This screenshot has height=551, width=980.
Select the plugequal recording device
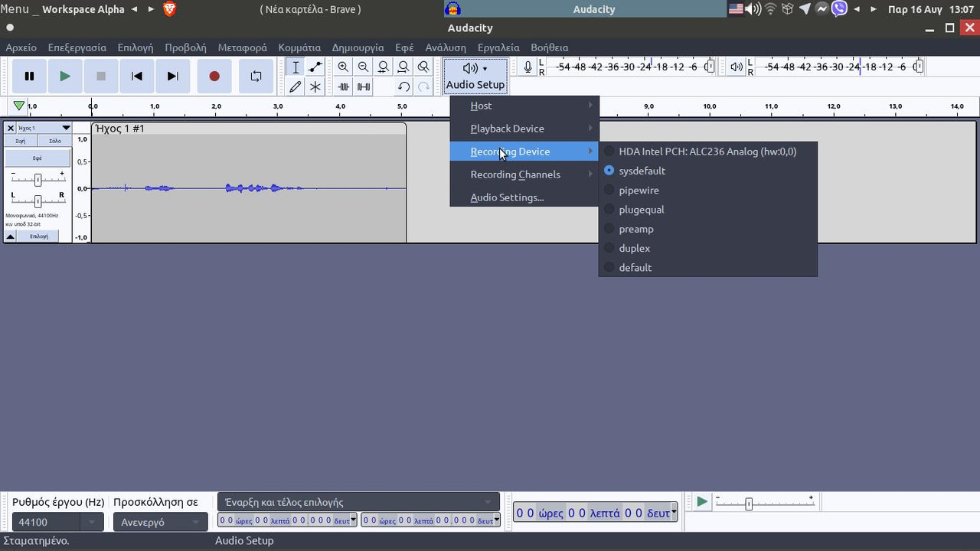(707, 210)
